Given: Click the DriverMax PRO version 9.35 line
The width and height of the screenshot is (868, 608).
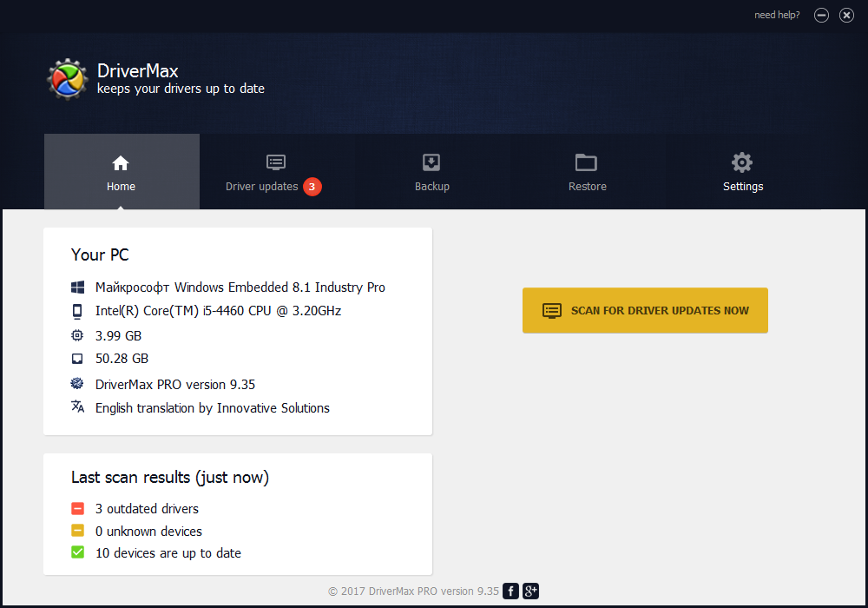Looking at the screenshot, I should tap(175, 384).
